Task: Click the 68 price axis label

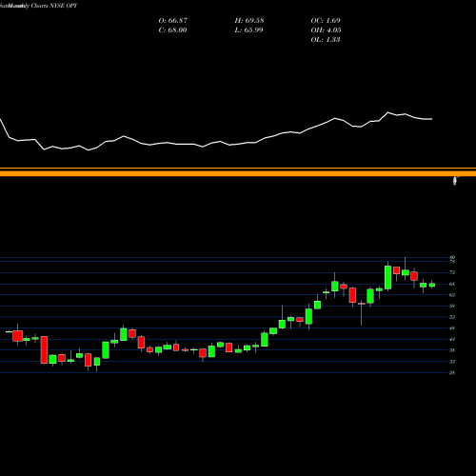Action: click(452, 284)
